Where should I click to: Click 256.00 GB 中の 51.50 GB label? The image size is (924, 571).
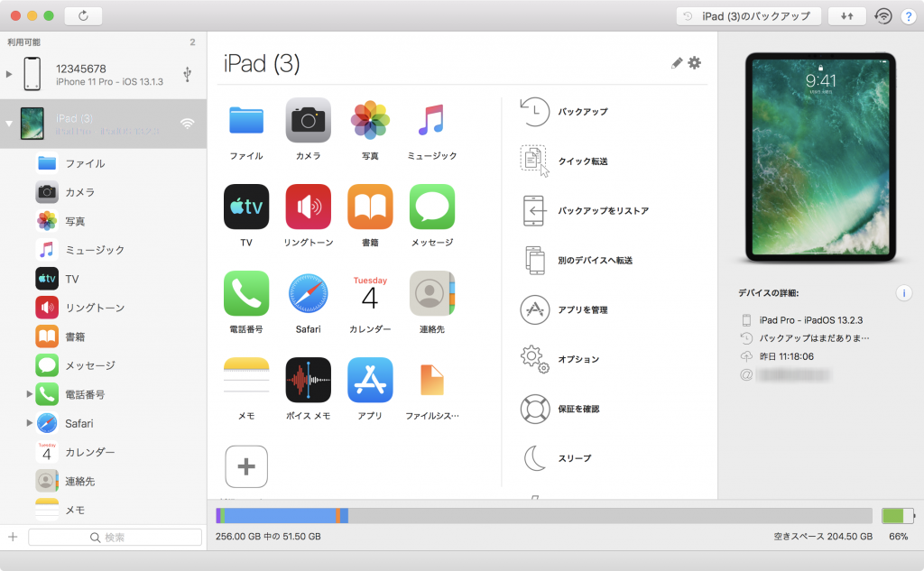pyautogui.click(x=268, y=537)
